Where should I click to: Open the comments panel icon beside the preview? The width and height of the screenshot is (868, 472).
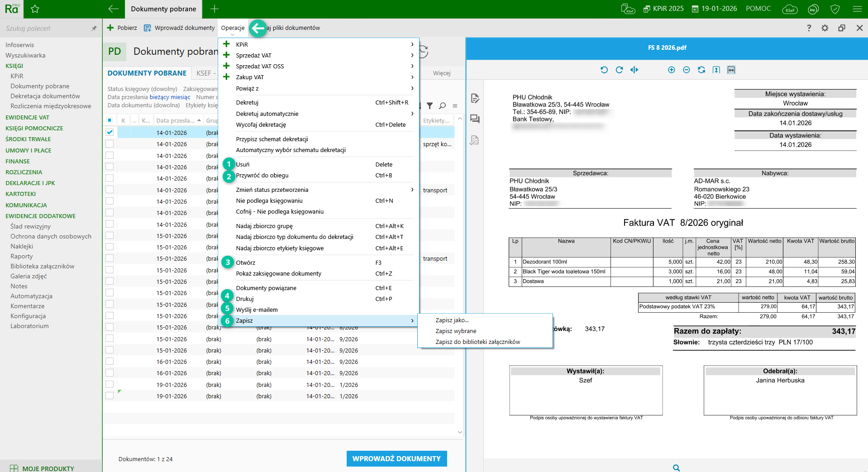pos(474,119)
